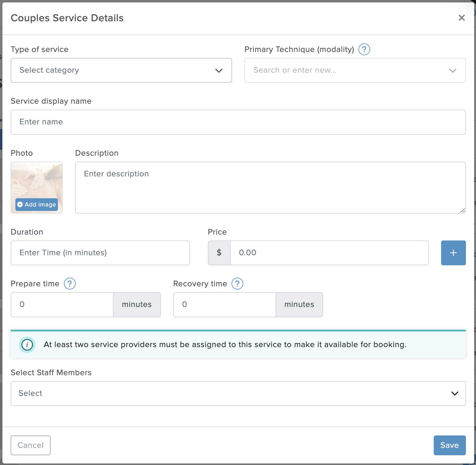Click the Duration time in minutes field
Image resolution: width=476 pixels, height=465 pixels.
100,253
